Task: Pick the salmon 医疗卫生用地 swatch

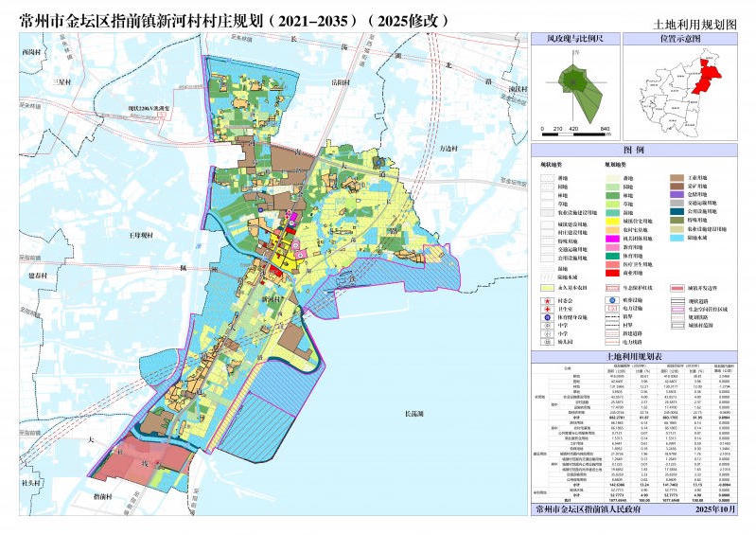Action: pyautogui.click(x=613, y=264)
